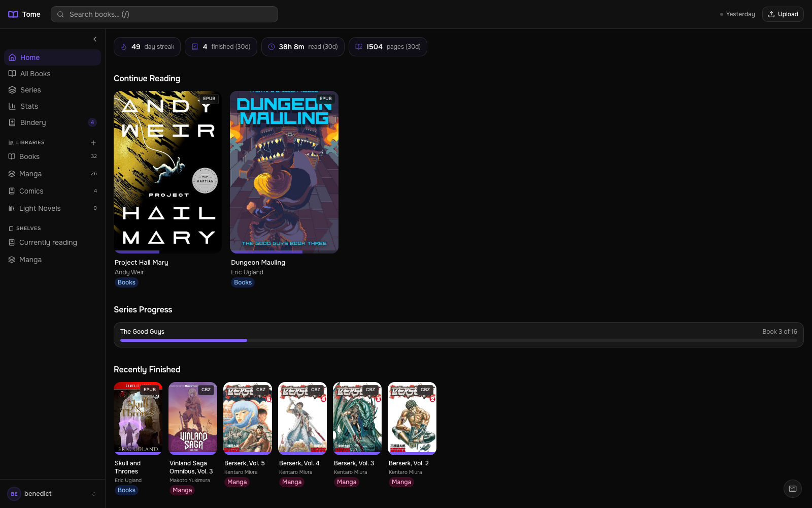Open the Stats page
812x508 pixels.
(x=52, y=106)
